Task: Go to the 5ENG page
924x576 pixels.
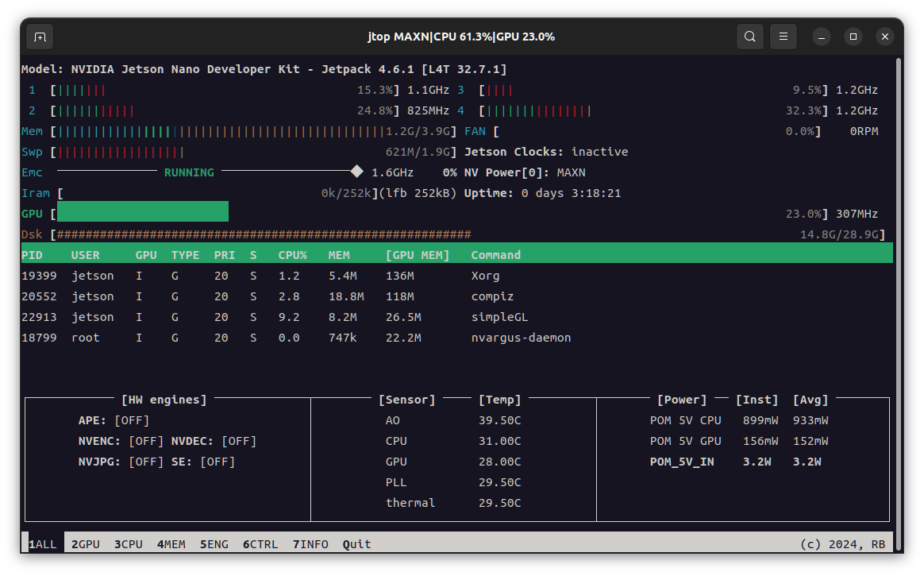Action: tap(214, 544)
